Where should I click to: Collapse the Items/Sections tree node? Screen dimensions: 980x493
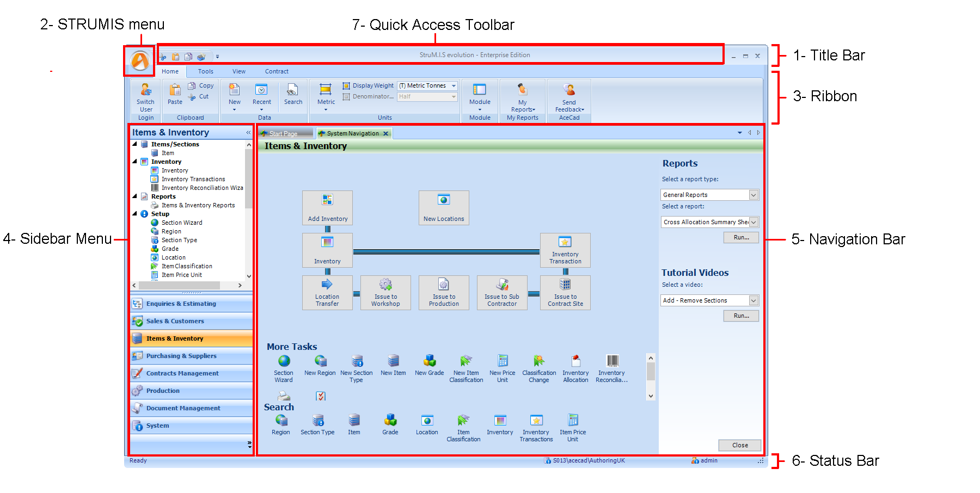tap(135, 144)
